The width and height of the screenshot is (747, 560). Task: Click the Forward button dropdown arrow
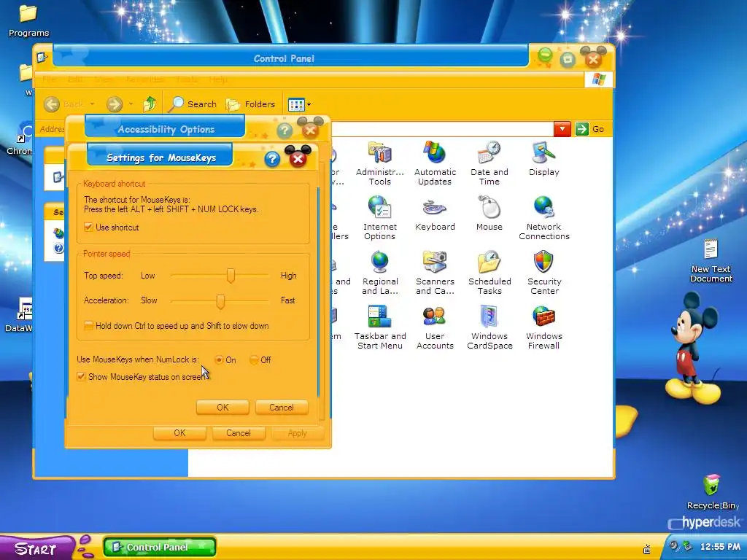pos(131,104)
